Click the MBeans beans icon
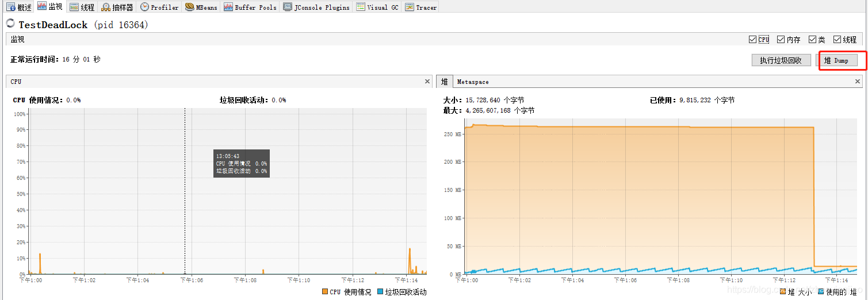Image resolution: width=868 pixels, height=300 pixels. pyautogui.click(x=190, y=7)
